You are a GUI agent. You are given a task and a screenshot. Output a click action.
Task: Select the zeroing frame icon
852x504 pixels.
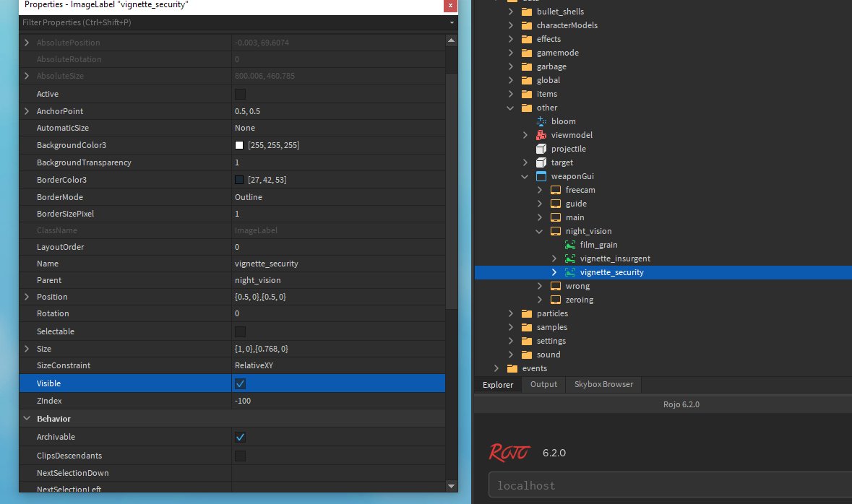click(555, 300)
